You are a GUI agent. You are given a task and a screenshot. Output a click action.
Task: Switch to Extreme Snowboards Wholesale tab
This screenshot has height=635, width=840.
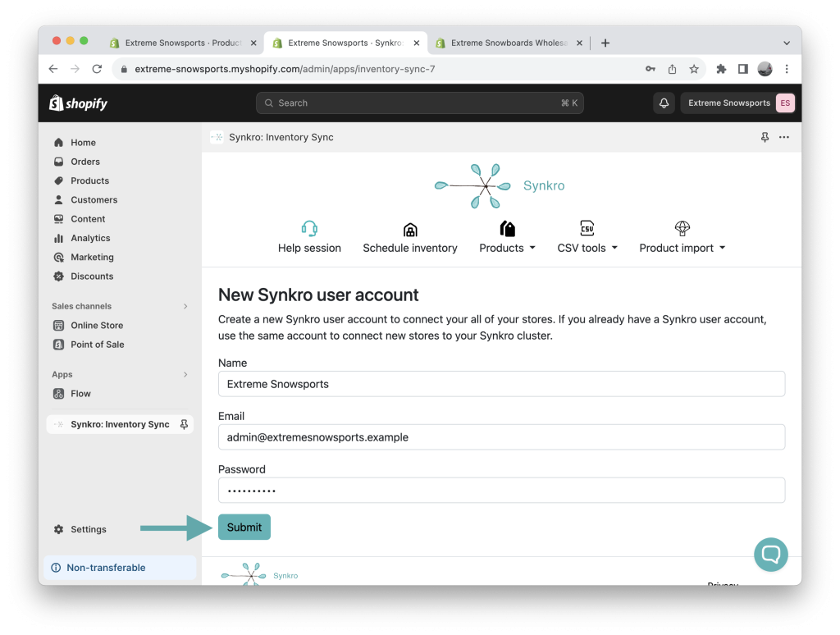pos(509,43)
